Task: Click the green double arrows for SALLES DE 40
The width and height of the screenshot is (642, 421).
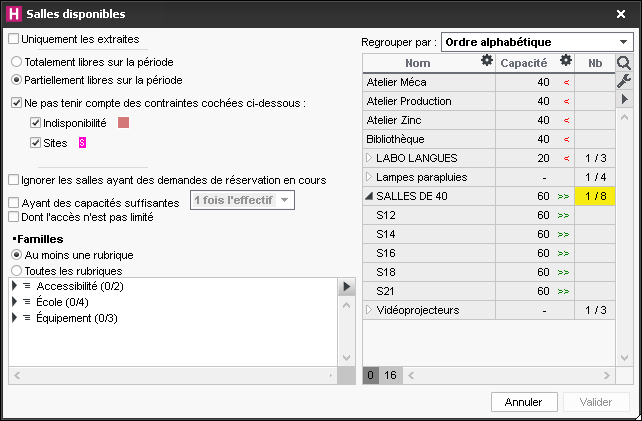Action: (x=563, y=197)
